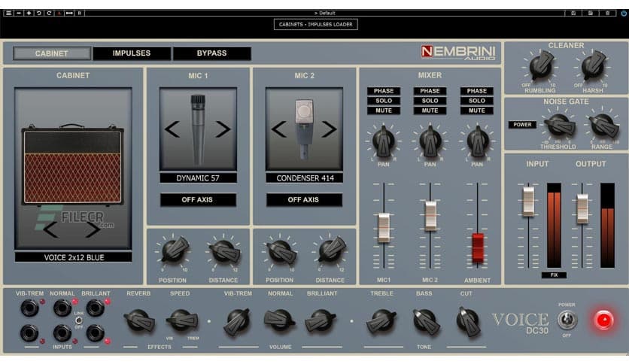This screenshot has width=629, height=364.
Task: Open the Cabinets - Impulses Loader selector
Action: pos(316,25)
